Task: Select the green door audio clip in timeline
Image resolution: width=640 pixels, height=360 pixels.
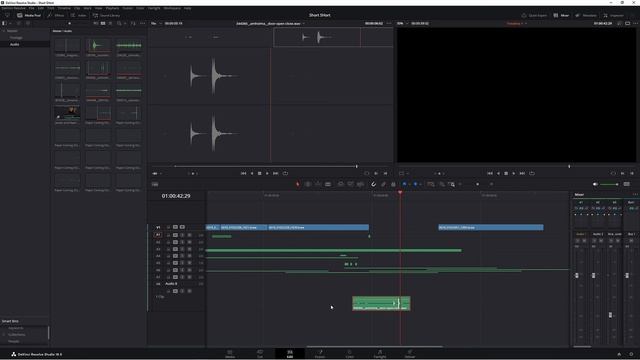Action: pyautogui.click(x=381, y=303)
